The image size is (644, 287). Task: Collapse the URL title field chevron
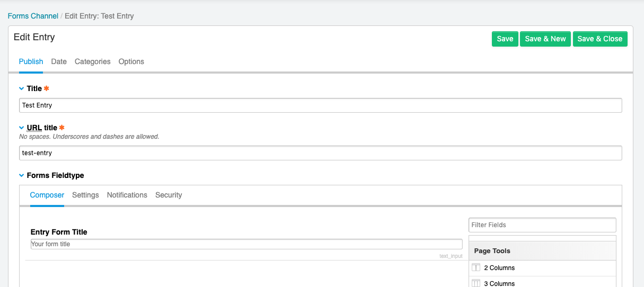(x=22, y=128)
